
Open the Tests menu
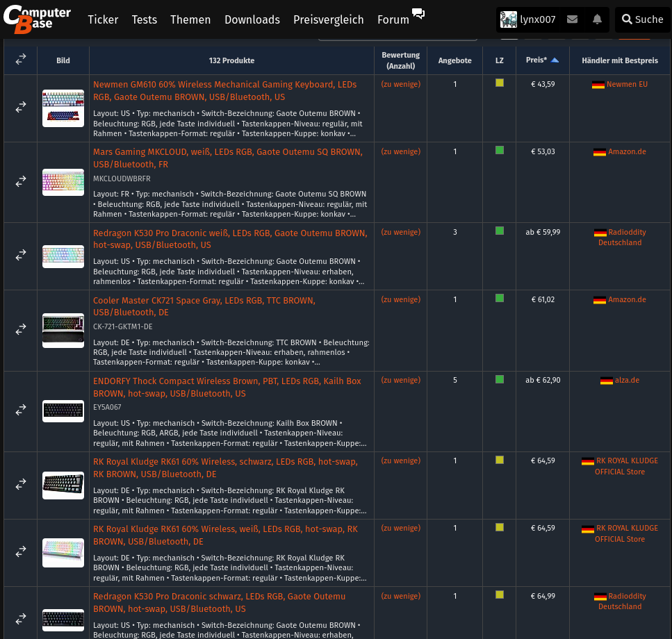pyautogui.click(x=145, y=19)
